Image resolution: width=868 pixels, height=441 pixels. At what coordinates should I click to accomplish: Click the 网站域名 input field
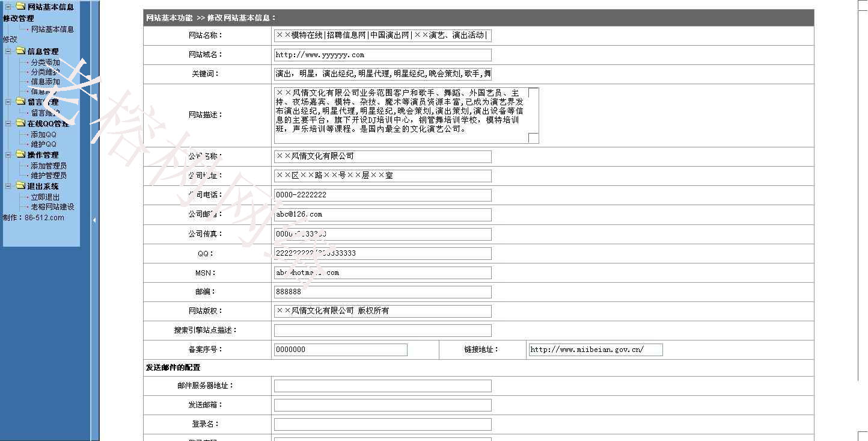(x=382, y=55)
